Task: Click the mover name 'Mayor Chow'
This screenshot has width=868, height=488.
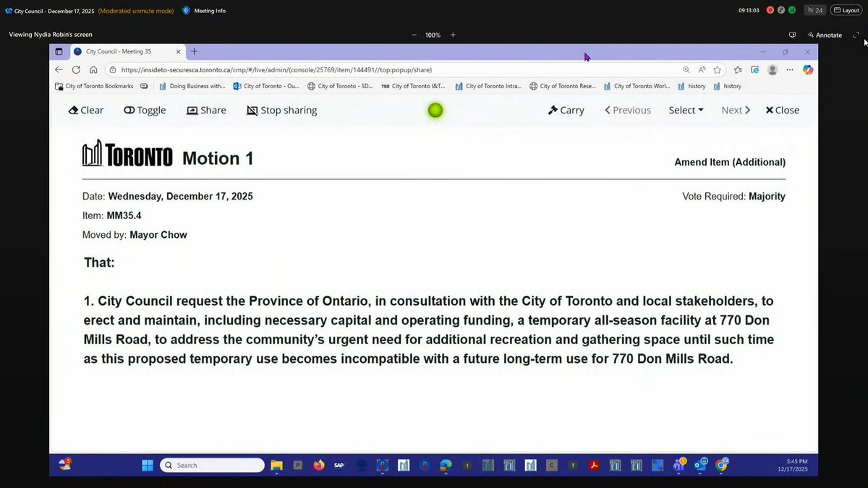Action: click(x=158, y=235)
